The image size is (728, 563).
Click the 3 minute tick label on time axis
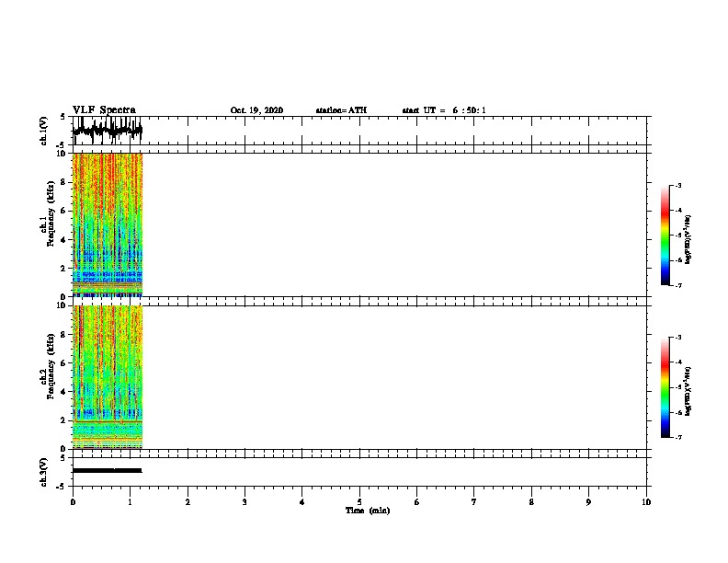point(245,502)
